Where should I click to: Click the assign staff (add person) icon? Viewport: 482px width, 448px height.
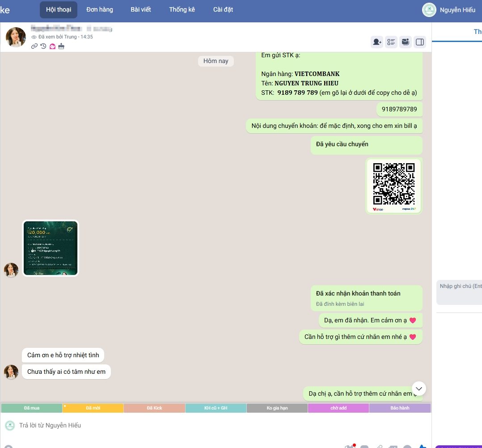pos(377,42)
